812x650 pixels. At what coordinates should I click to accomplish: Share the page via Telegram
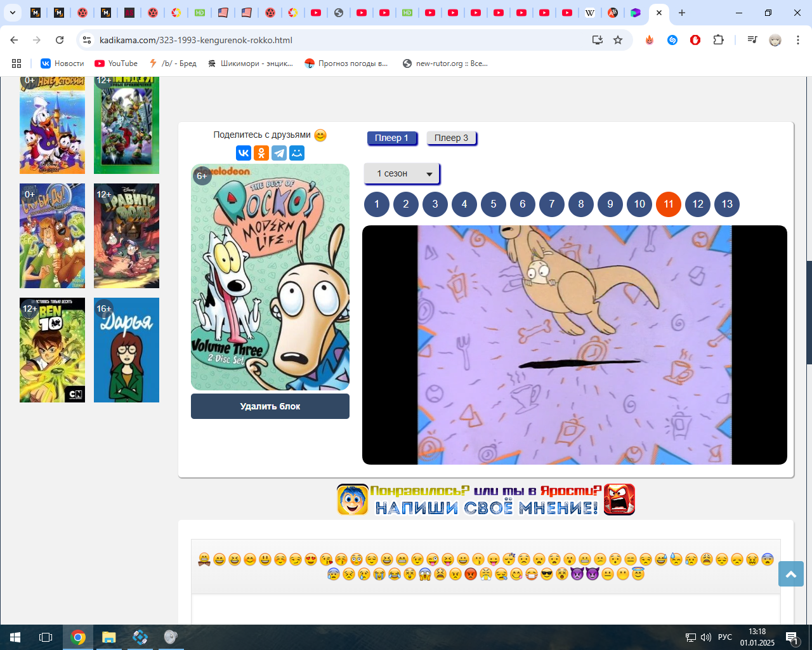click(x=279, y=153)
